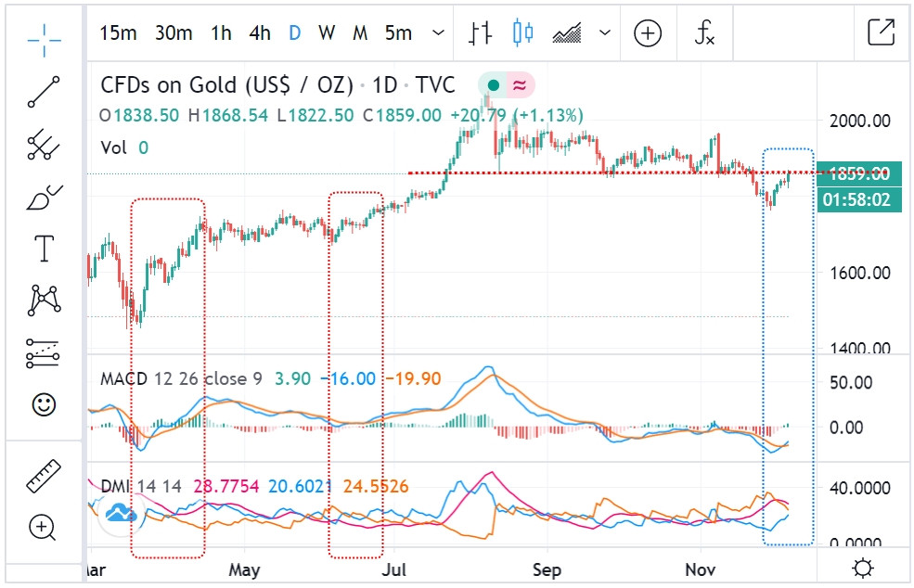Open the area chart style selector
Screen dimensions: 914x588
coord(566,33)
